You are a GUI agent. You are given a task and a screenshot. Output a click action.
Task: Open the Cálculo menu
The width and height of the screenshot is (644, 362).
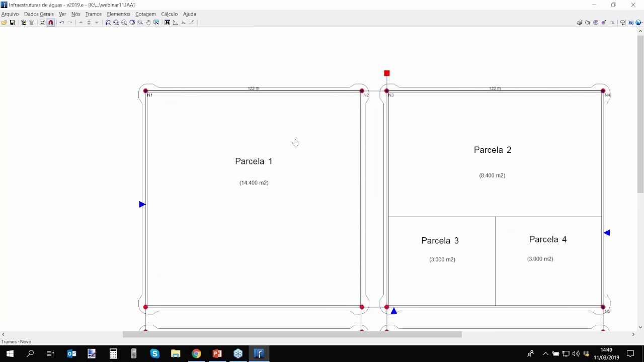(x=170, y=14)
